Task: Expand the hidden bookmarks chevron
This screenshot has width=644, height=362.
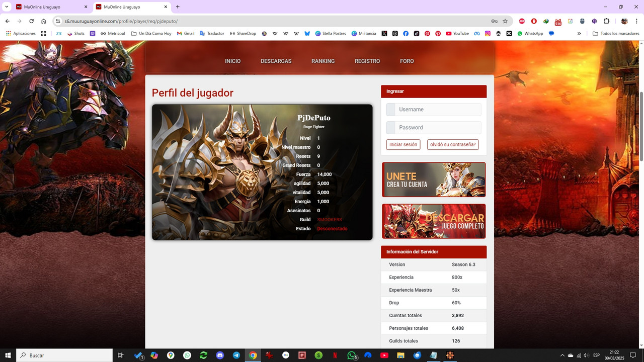Action: [x=579, y=34]
